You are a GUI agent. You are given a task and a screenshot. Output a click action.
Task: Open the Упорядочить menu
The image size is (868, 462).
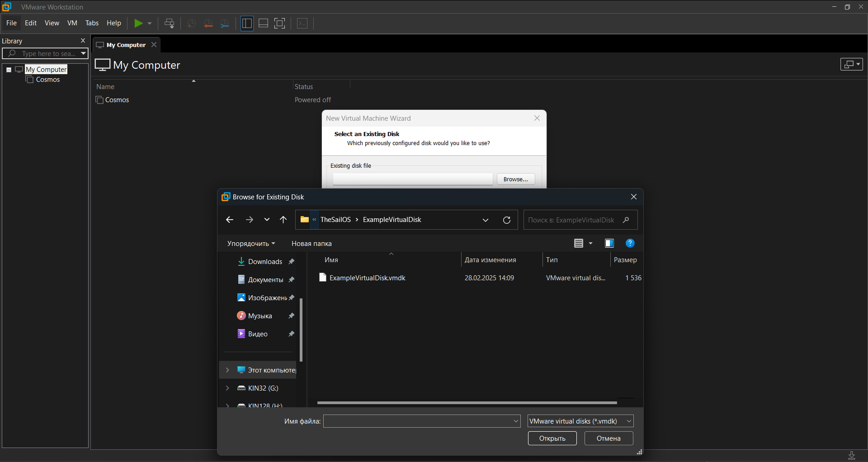(x=251, y=244)
